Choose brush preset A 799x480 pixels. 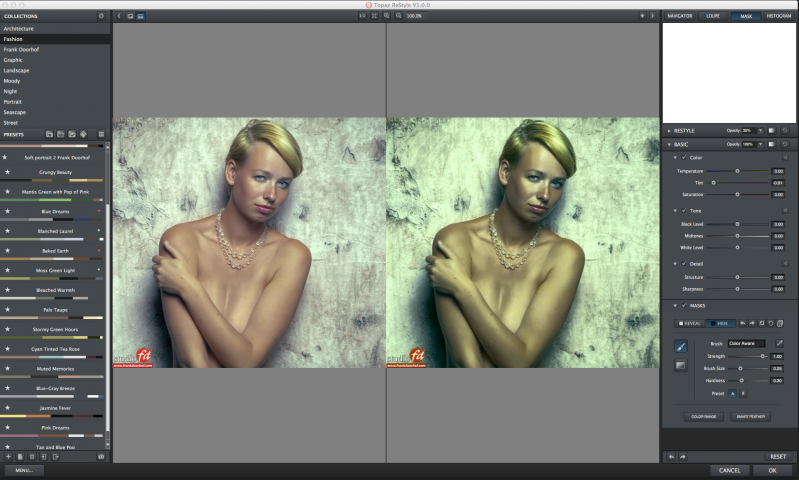click(733, 394)
